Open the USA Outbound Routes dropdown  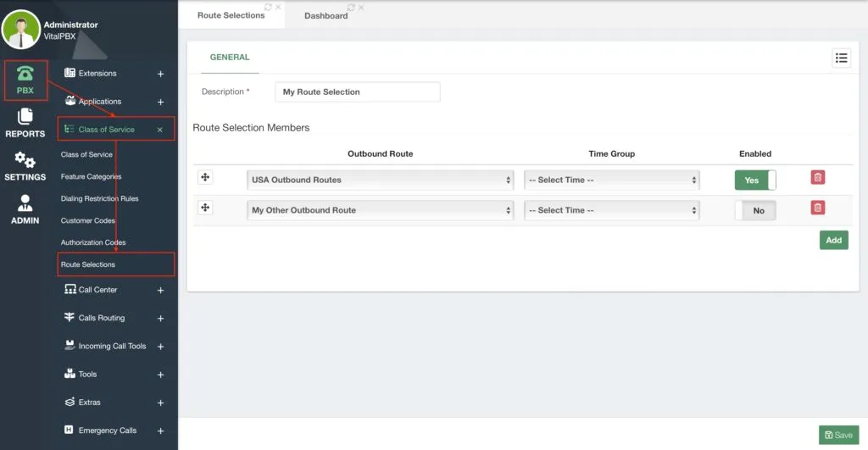pyautogui.click(x=381, y=180)
